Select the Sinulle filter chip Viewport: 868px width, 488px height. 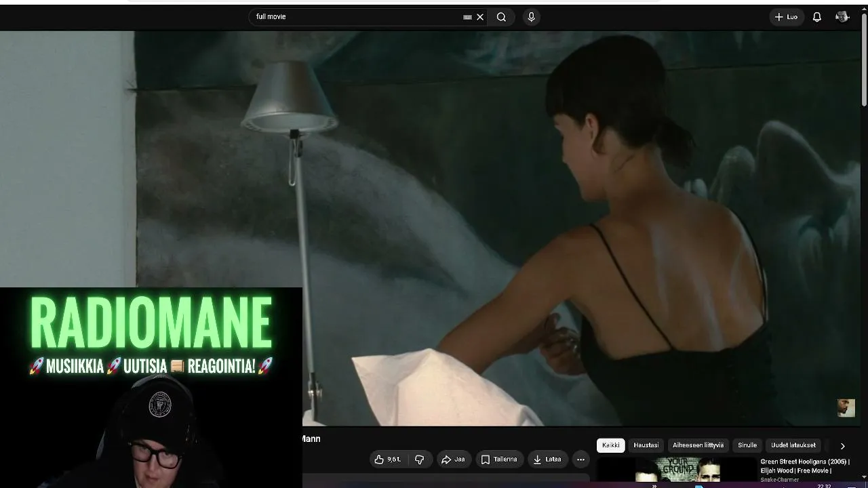coord(747,445)
